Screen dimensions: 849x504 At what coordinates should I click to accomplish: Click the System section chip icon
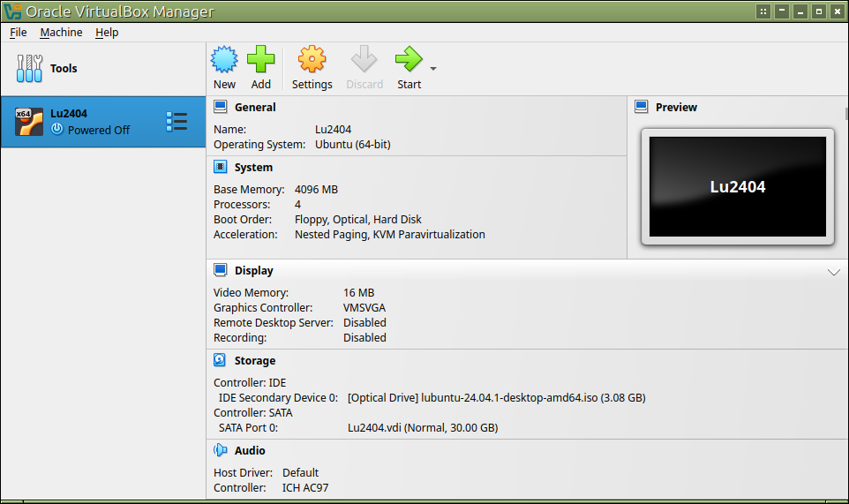(x=220, y=167)
